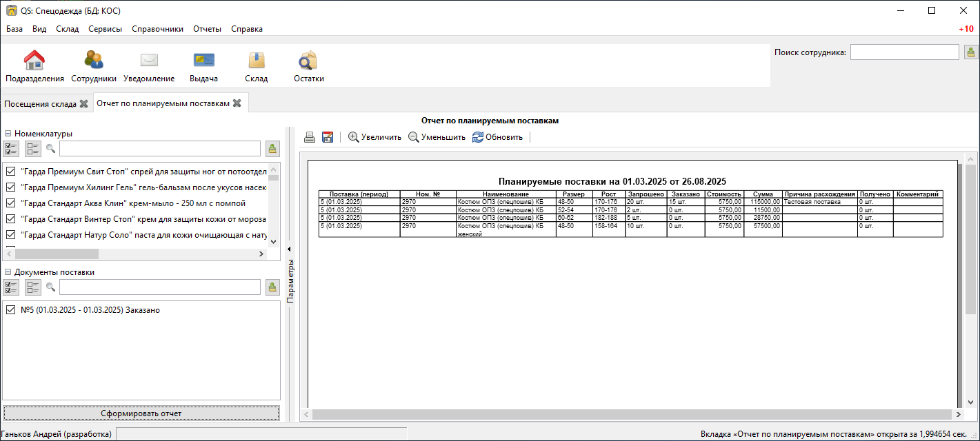
Task: Click Увеличить to zoom in report
Action: pos(374,137)
